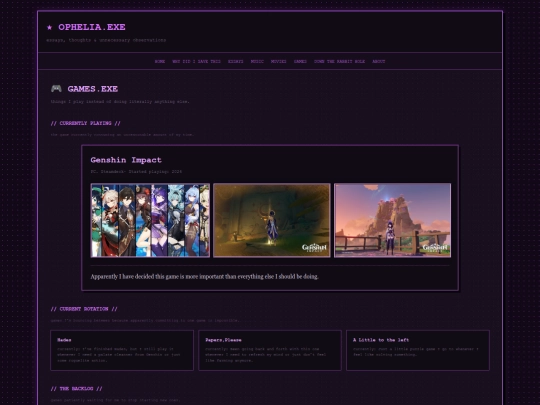
Task: Visit the ABOUT page
Action: pos(378,61)
